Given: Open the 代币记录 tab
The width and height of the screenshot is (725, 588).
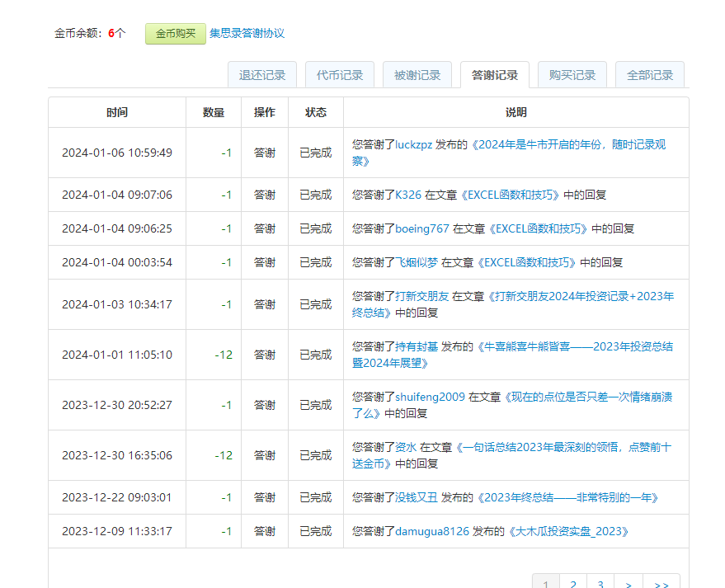Looking at the screenshot, I should click(340, 75).
